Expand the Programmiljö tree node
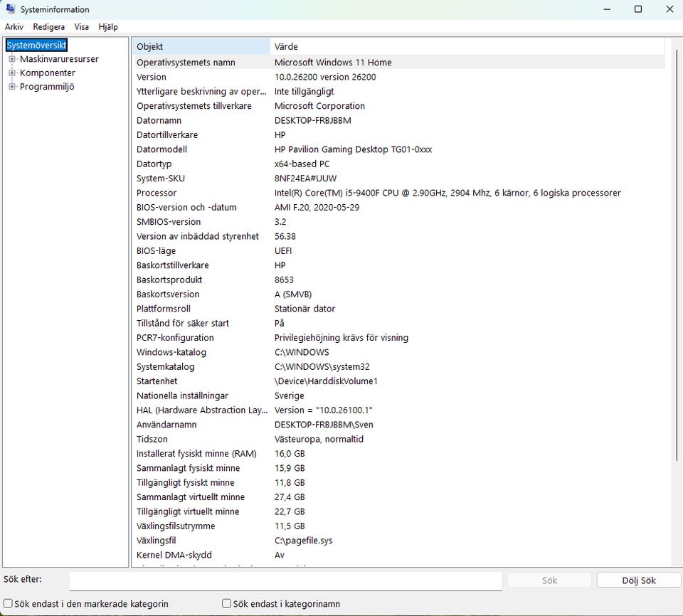 coord(12,87)
